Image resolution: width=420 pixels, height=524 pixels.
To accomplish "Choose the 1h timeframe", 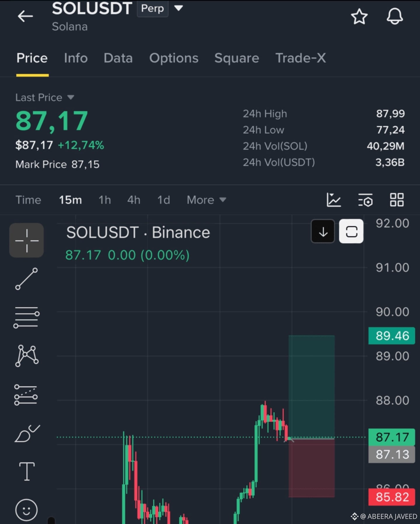I will [x=104, y=200].
